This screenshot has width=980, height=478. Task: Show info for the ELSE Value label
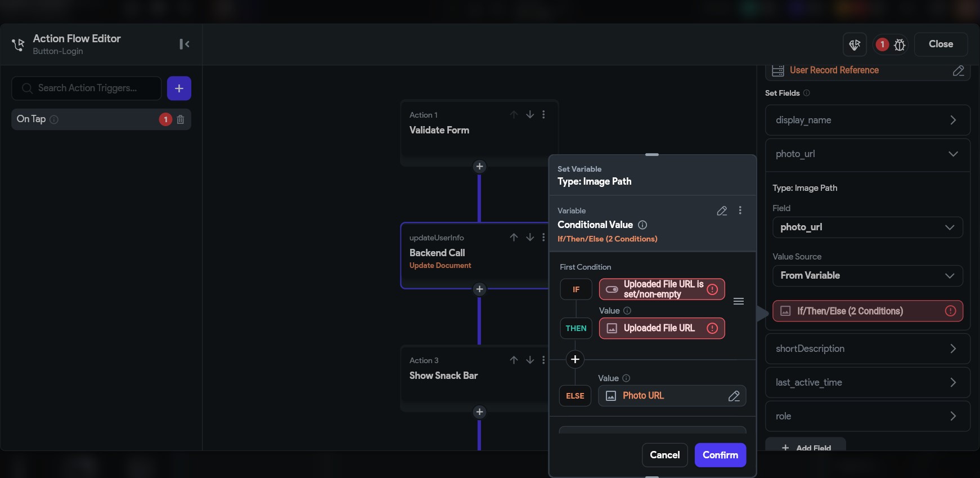coord(626,378)
